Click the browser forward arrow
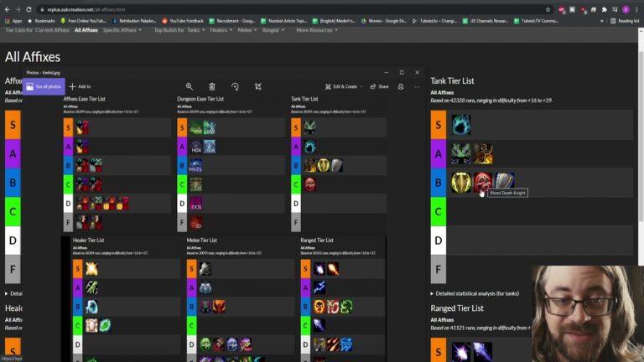This screenshot has height=362, width=644. tap(18, 9)
